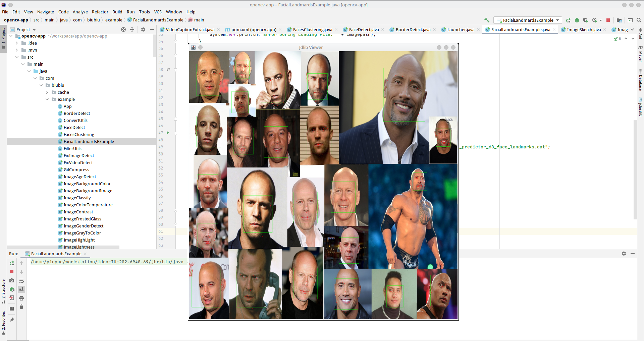Click the Run Anything icon
The height and width of the screenshot is (341, 644).
630,20
